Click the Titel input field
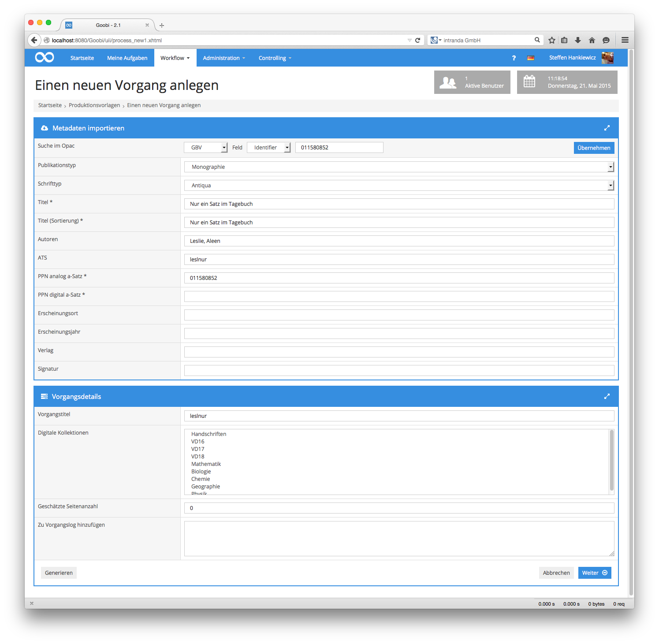Viewport: 659px width, 644px height. [399, 204]
